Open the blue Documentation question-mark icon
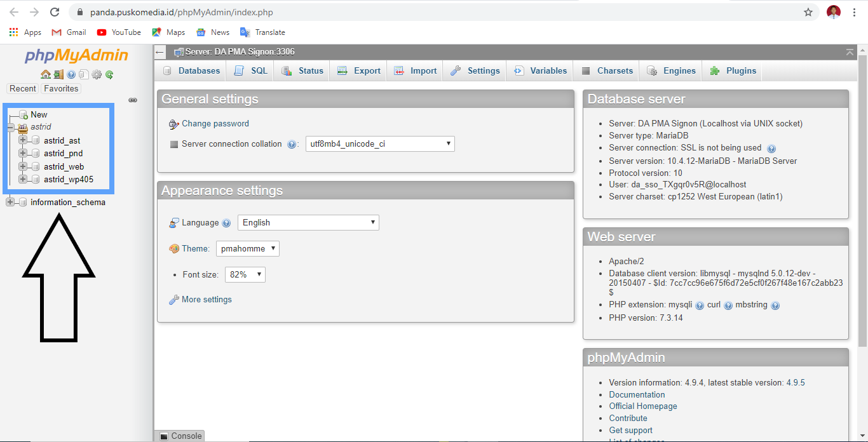 71,74
